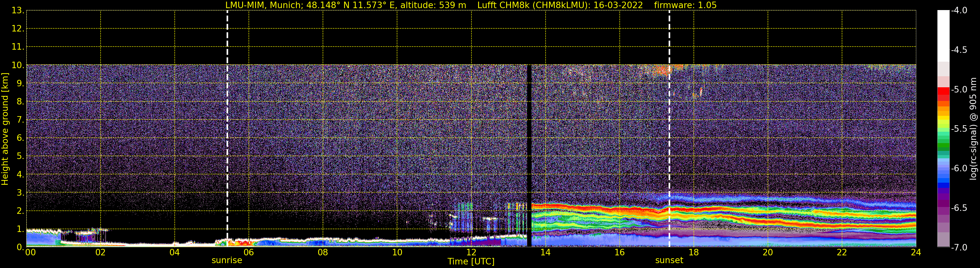Click the white dashed sunset line
Screen dimensions: 980x268
669,129
